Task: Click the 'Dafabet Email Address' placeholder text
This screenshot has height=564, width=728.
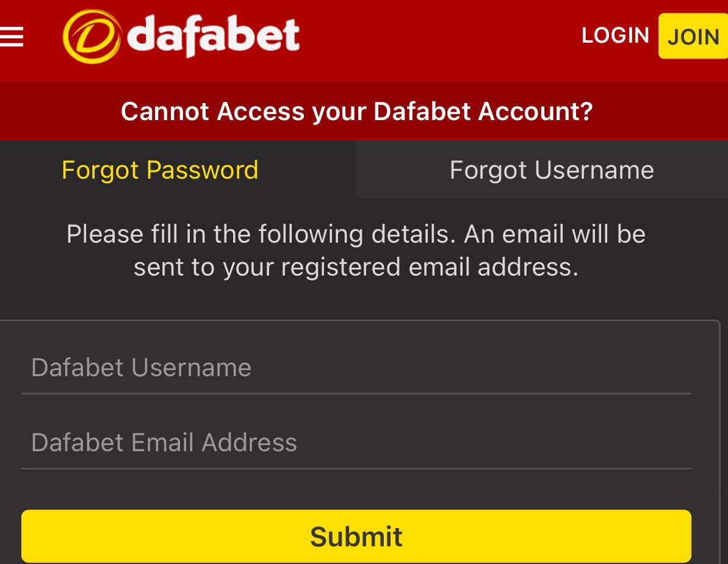Action: [x=164, y=443]
